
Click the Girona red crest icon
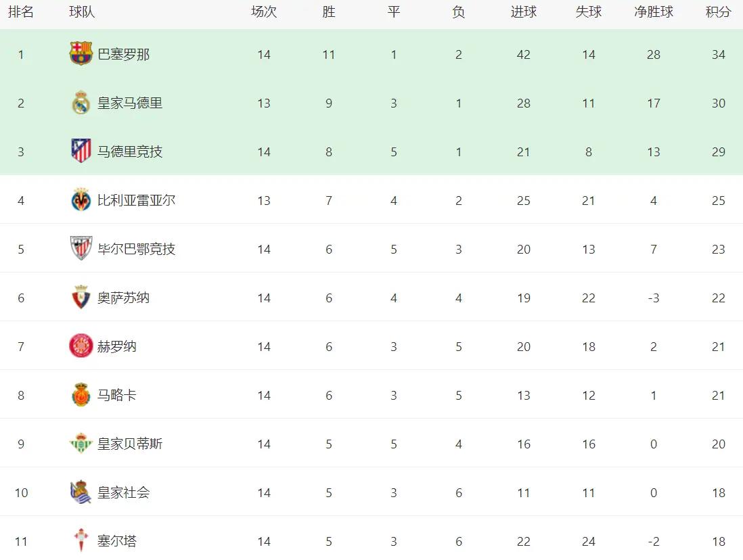tap(81, 346)
